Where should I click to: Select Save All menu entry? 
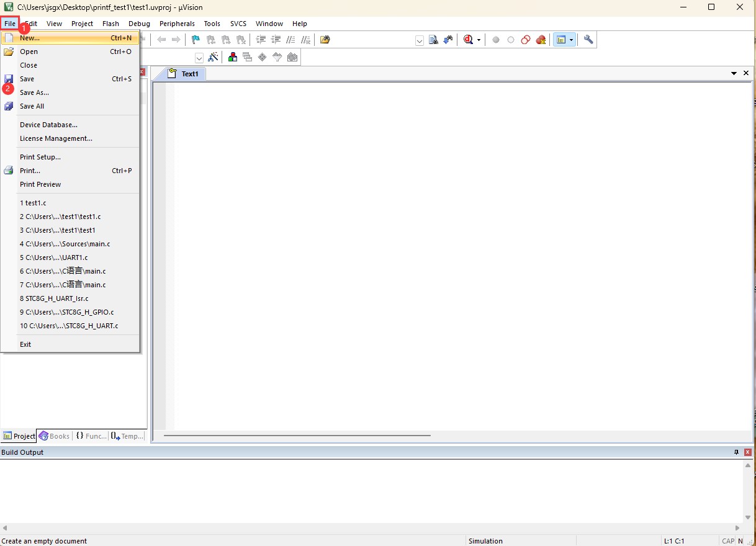(x=70, y=106)
